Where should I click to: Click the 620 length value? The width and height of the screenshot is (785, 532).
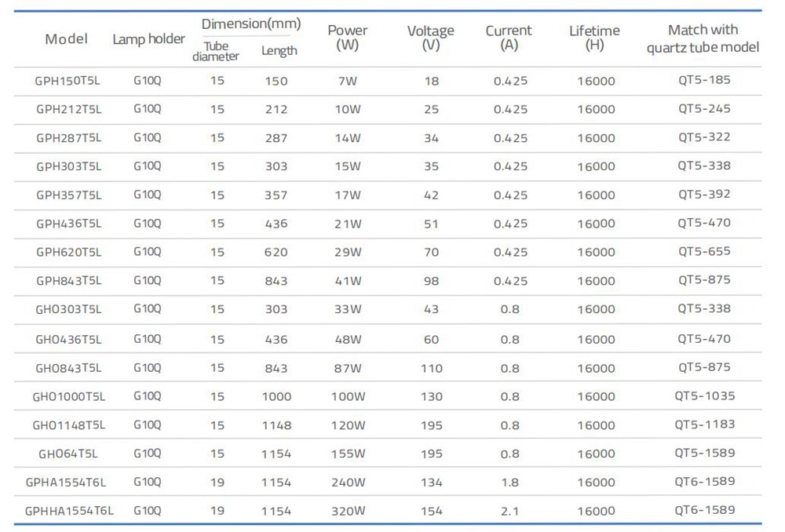(276, 253)
